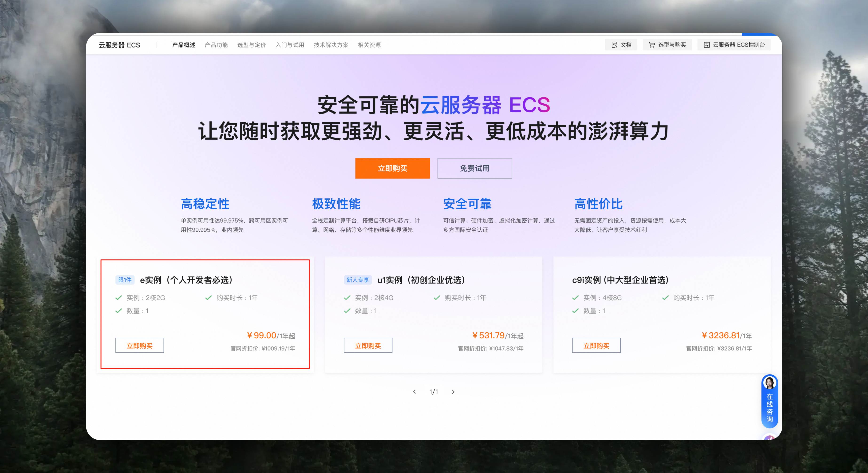Click the e实例（个人开发者必选）card title
The image size is (868, 473).
186,280
